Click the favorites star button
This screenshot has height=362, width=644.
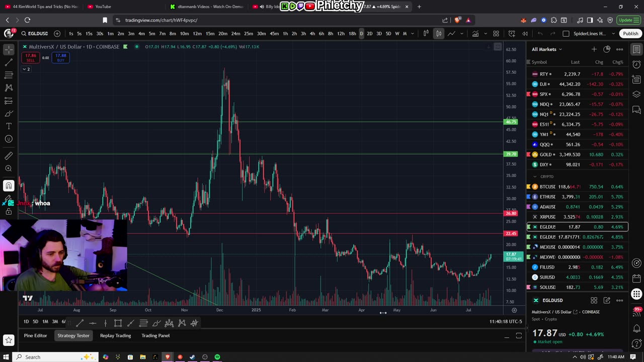point(9,340)
